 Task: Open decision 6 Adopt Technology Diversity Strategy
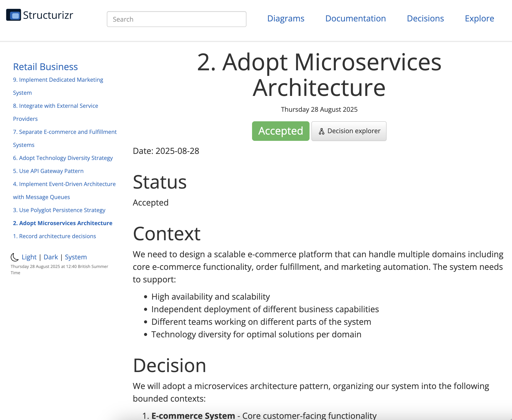coord(63,158)
